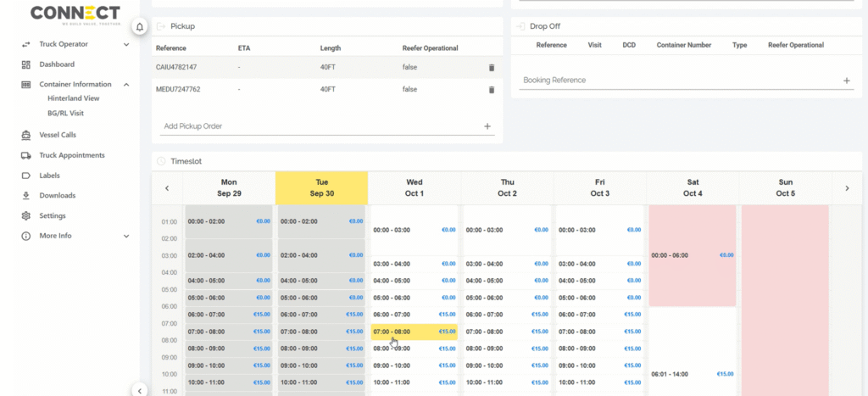Click the notification bell icon
Viewport: 868px width, 396px height.
click(x=139, y=27)
